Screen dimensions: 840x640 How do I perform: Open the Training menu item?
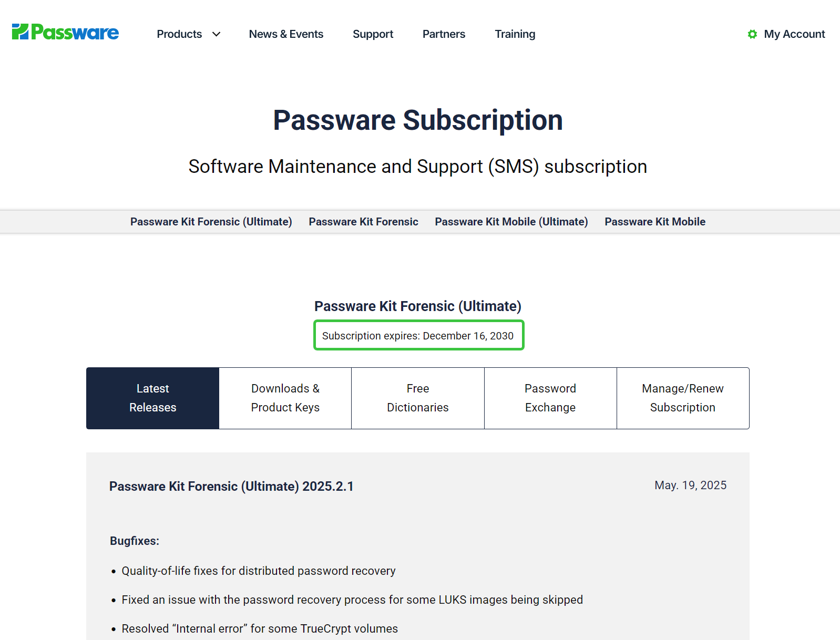[515, 34]
